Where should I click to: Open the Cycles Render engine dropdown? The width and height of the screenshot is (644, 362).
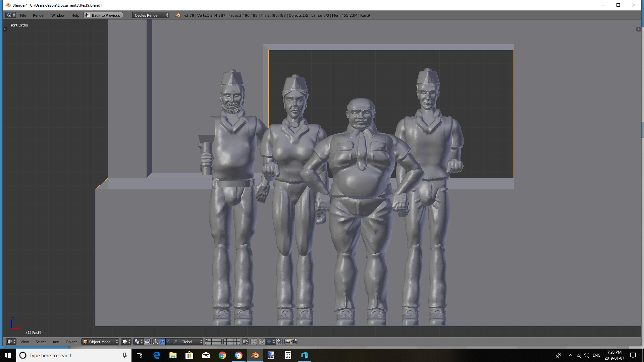[151, 15]
